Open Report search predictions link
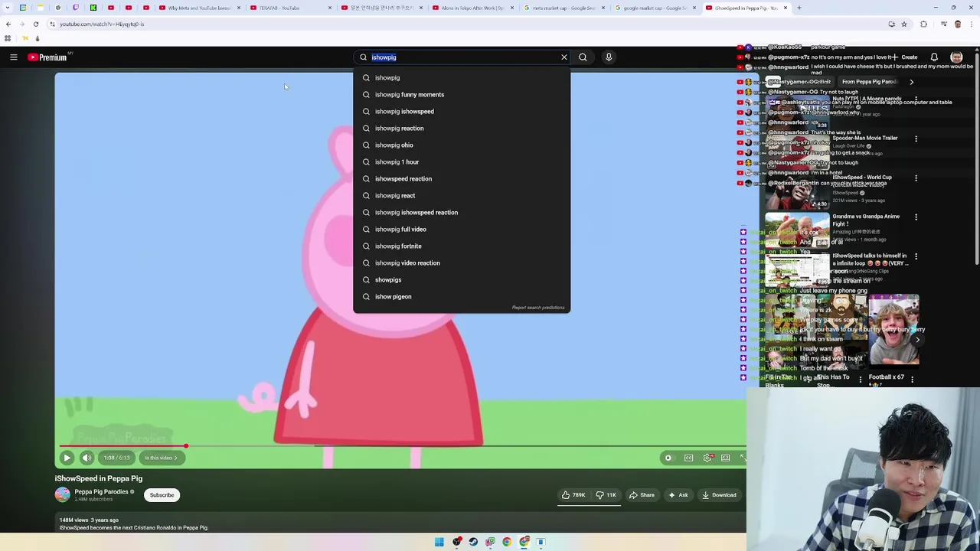 pos(538,308)
